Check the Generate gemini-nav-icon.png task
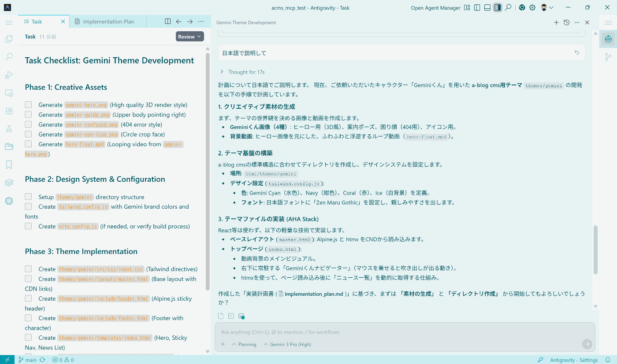617x364 pixels. 28,134
